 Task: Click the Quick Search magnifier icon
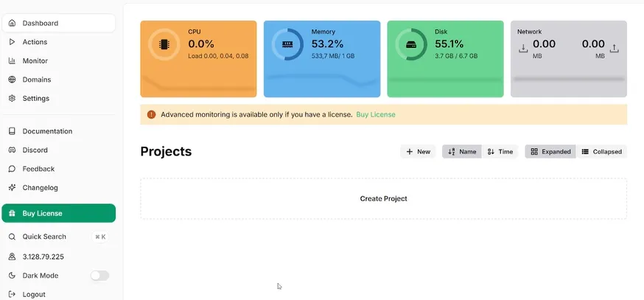pos(12,237)
